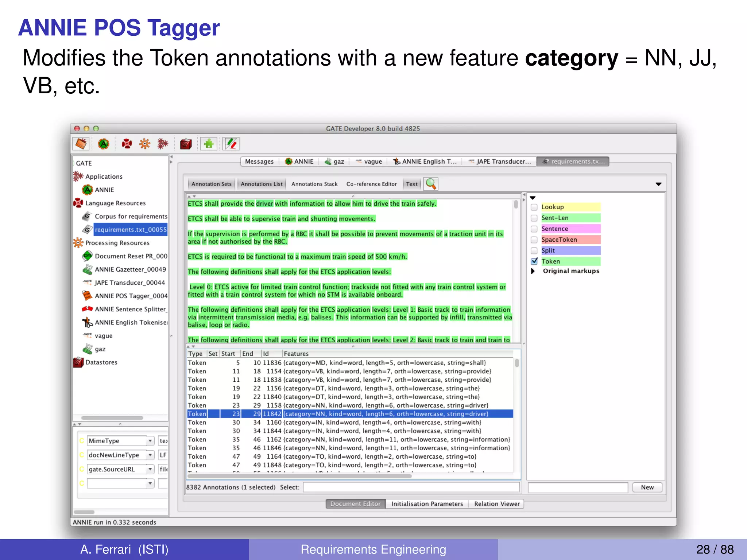This screenshot has height=560, width=747.
Task: Uncheck the Token annotation checkbox
Action: point(534,261)
